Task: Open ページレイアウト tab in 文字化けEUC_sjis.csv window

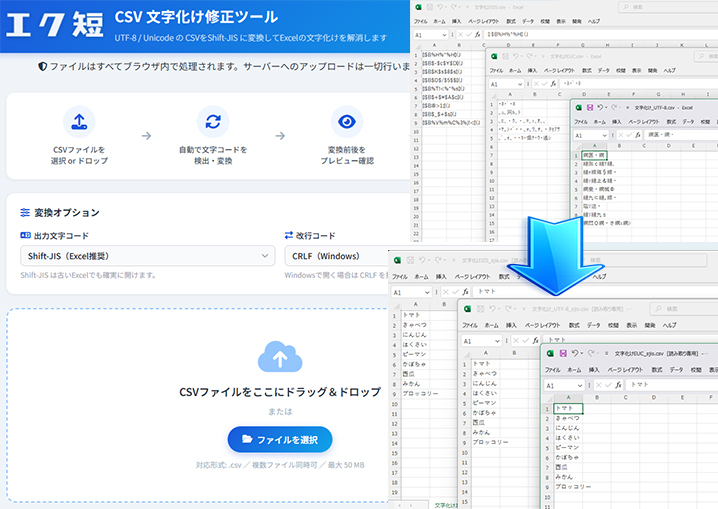Action: 625,369
